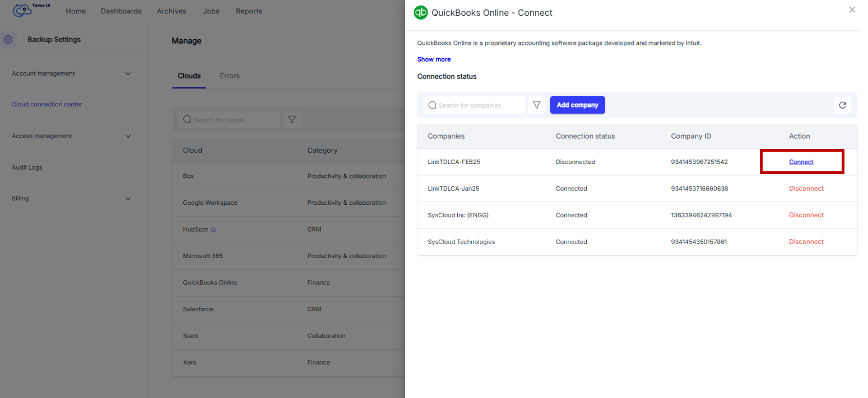
Task: Switch to the Clouds tab
Action: (189, 76)
